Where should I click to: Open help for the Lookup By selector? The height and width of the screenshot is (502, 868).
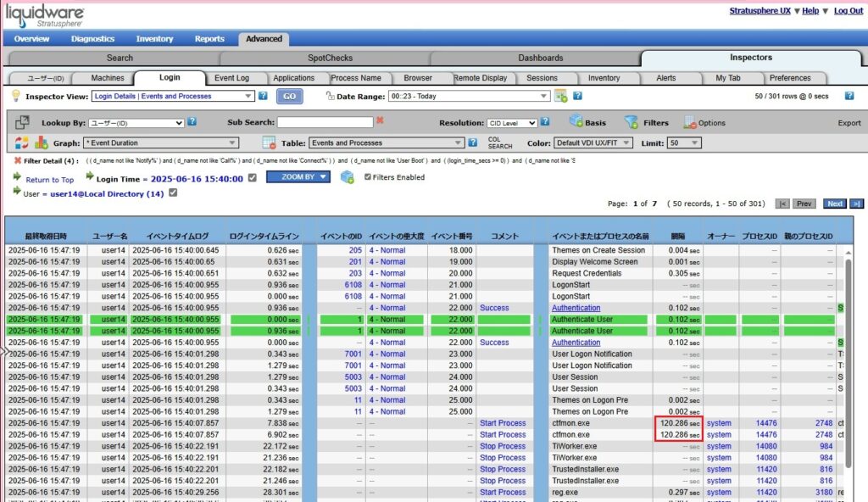click(192, 122)
